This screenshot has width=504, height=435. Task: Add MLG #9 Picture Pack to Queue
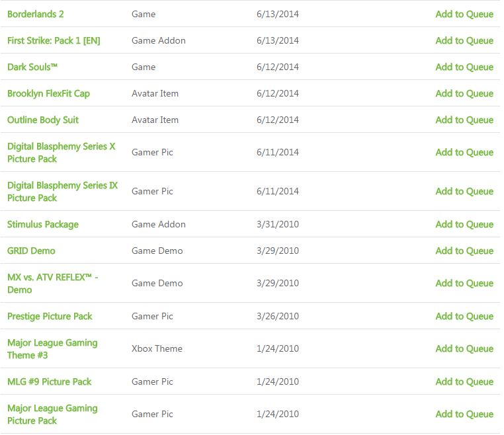point(464,381)
